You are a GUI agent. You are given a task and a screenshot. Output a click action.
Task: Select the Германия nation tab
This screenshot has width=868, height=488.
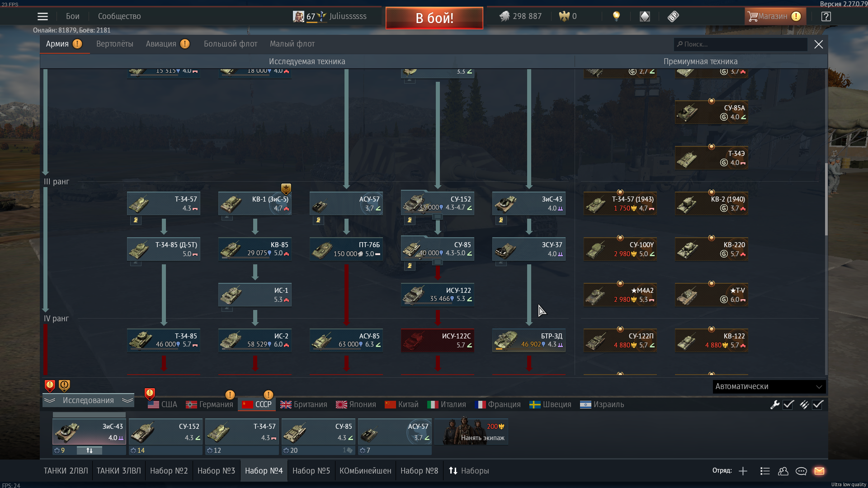tap(209, 404)
